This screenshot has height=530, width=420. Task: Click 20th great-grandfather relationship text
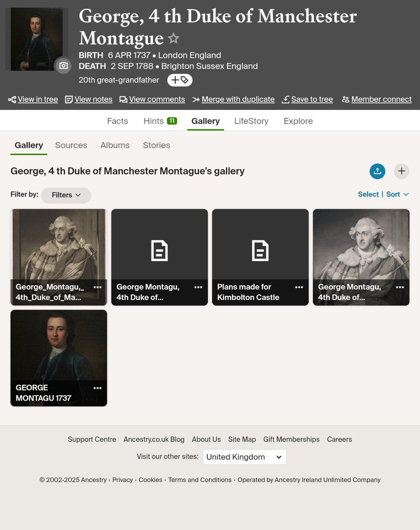(119, 80)
